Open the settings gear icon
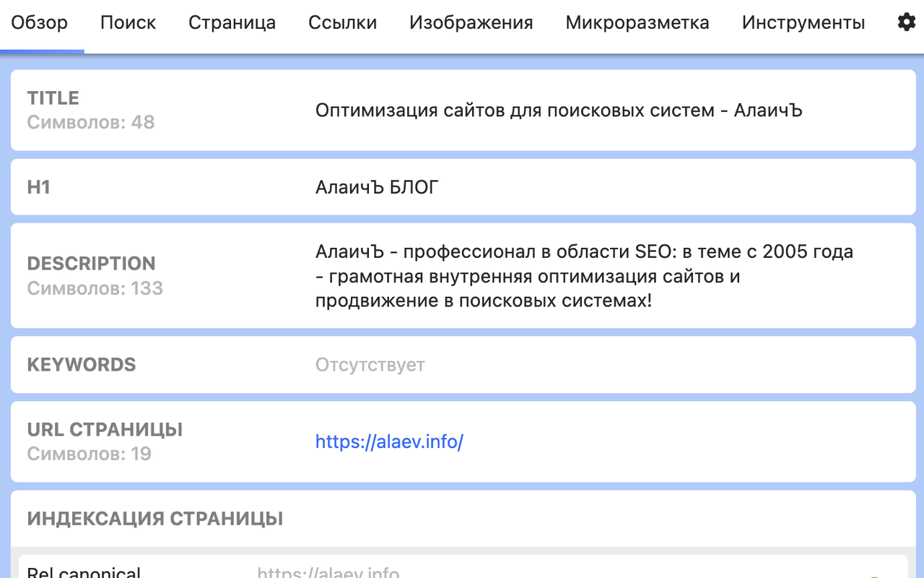 [906, 22]
